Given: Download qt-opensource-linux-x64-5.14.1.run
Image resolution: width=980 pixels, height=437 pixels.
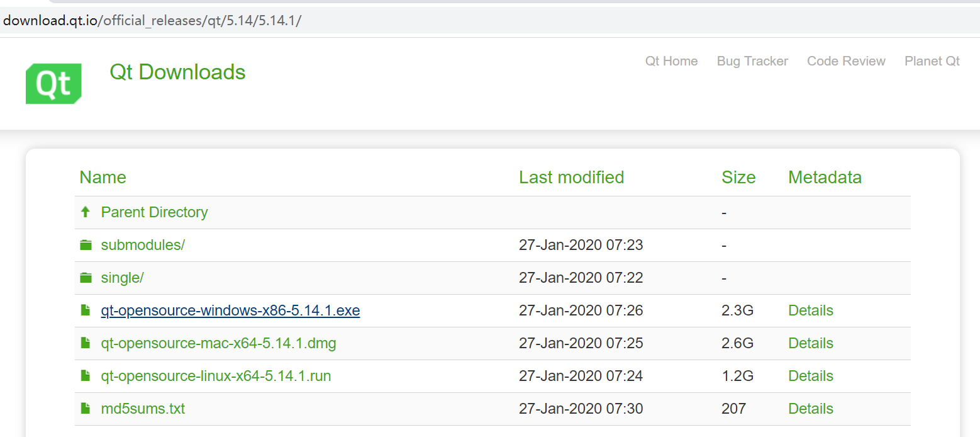Looking at the screenshot, I should click(x=216, y=376).
